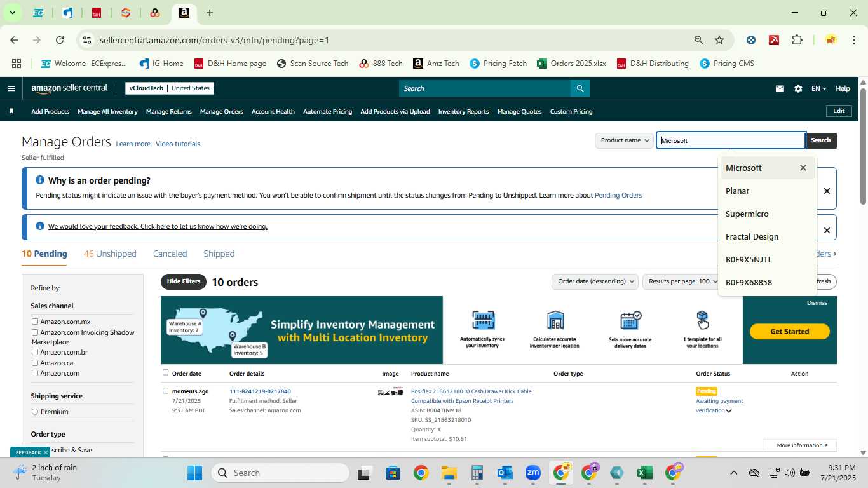
Task: Click the Edit bookmarks bar button
Action: [839, 111]
